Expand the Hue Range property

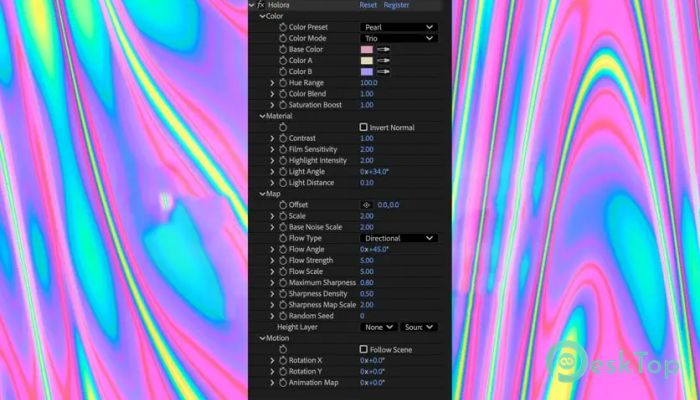tap(272, 83)
